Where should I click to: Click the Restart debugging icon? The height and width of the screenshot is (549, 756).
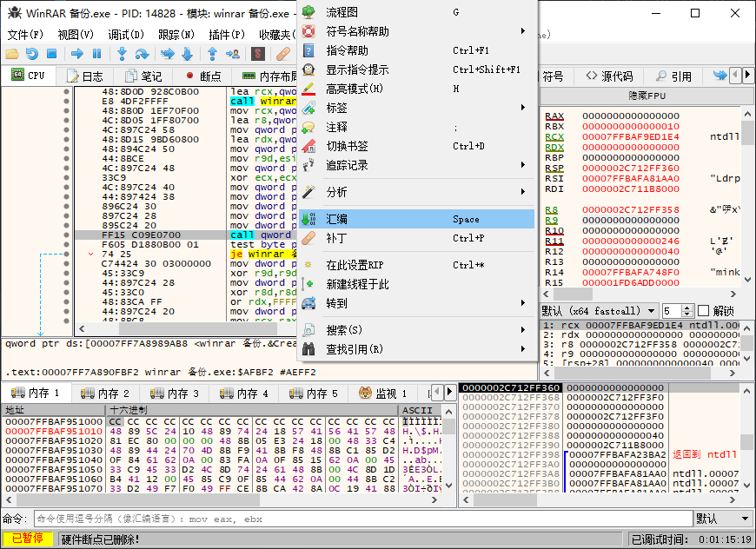(32, 54)
